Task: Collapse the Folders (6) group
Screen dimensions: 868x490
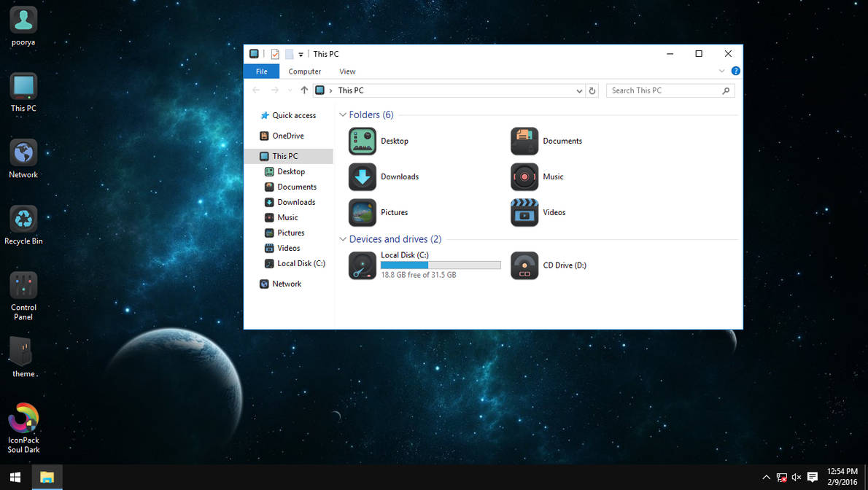Action: pos(343,114)
